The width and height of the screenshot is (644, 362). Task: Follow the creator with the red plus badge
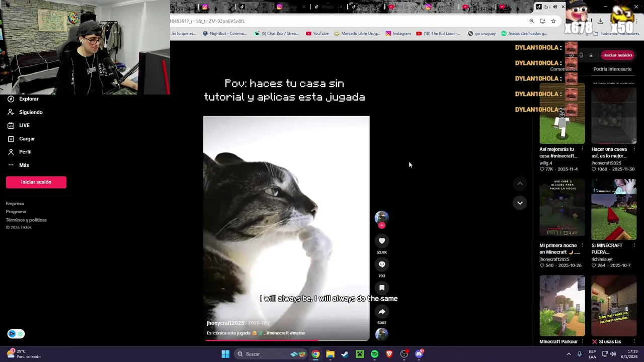tap(382, 226)
